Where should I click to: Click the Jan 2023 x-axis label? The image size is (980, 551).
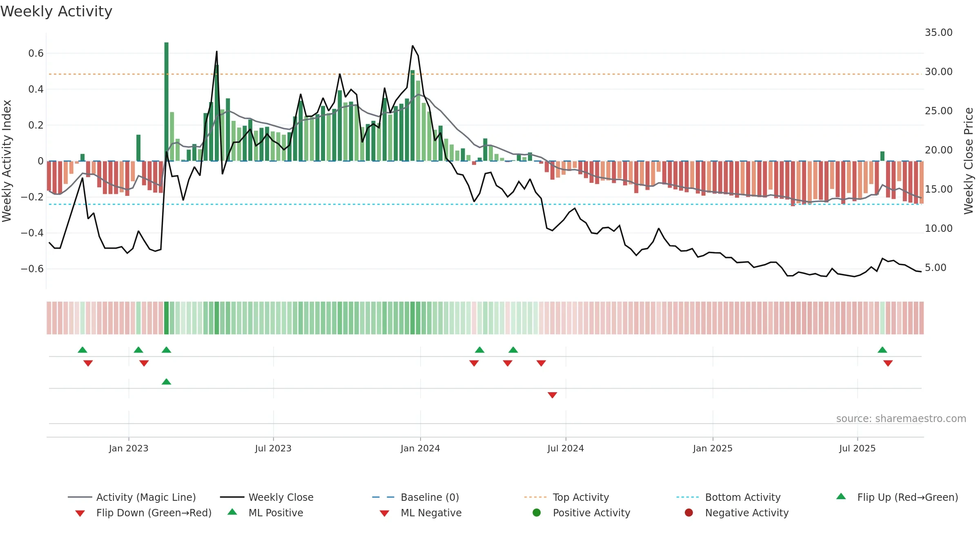[x=129, y=448]
